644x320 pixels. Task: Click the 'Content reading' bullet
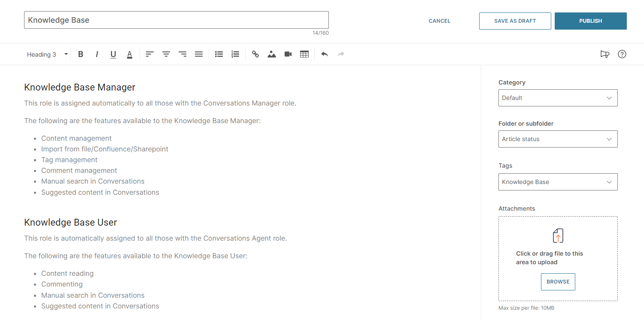[67, 274]
